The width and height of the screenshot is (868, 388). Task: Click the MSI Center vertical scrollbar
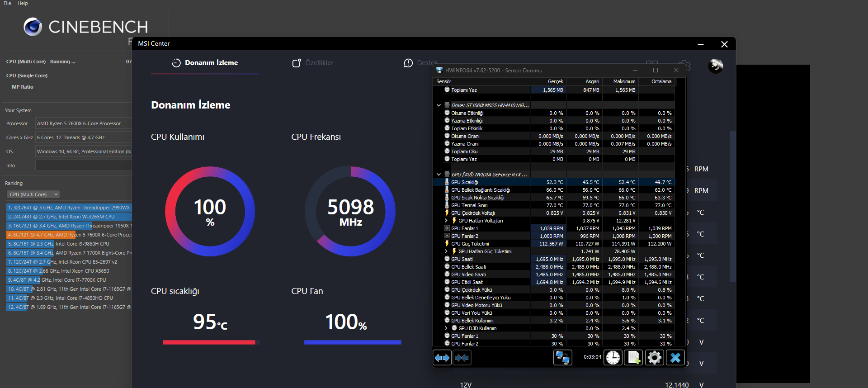[732, 206]
